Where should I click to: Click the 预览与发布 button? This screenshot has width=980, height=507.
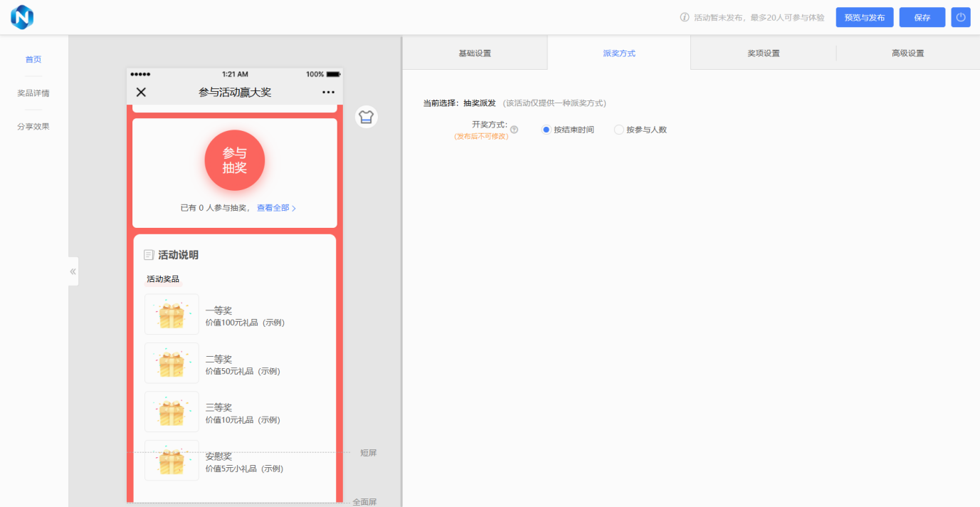864,18
